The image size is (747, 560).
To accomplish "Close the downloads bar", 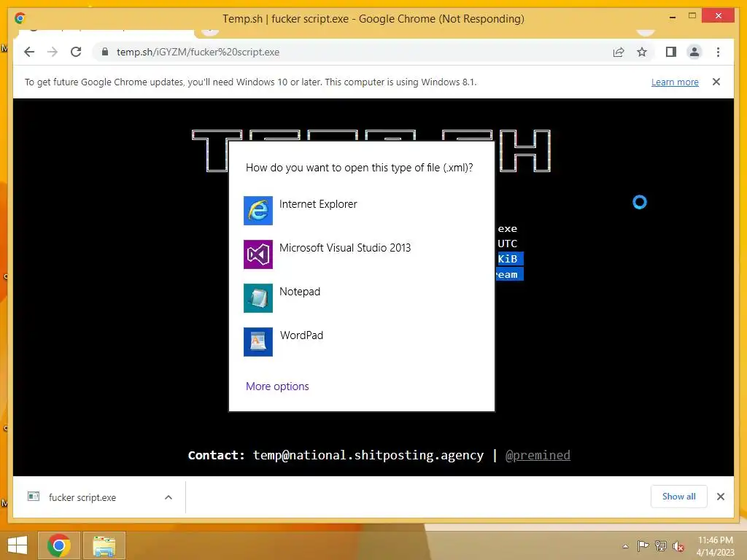I will click(x=721, y=497).
